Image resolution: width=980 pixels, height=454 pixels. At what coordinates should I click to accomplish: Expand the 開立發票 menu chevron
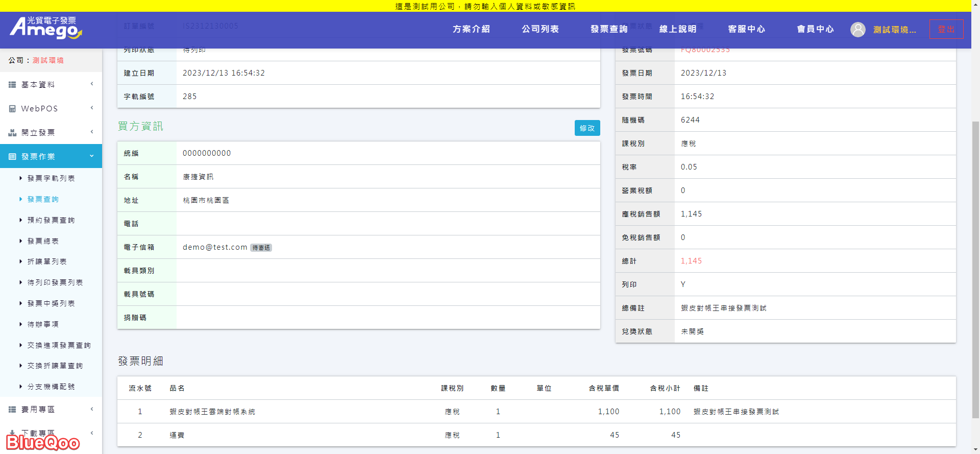coord(92,132)
